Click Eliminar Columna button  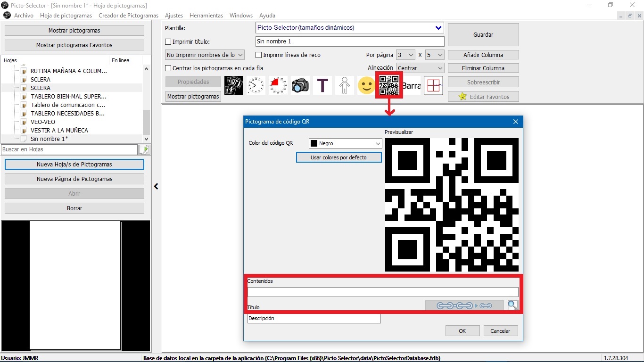(x=483, y=68)
